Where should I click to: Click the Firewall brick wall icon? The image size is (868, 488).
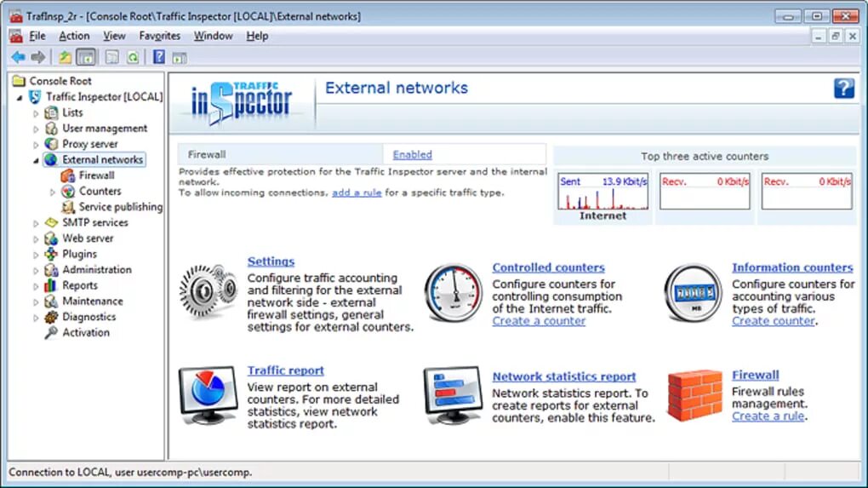point(694,395)
